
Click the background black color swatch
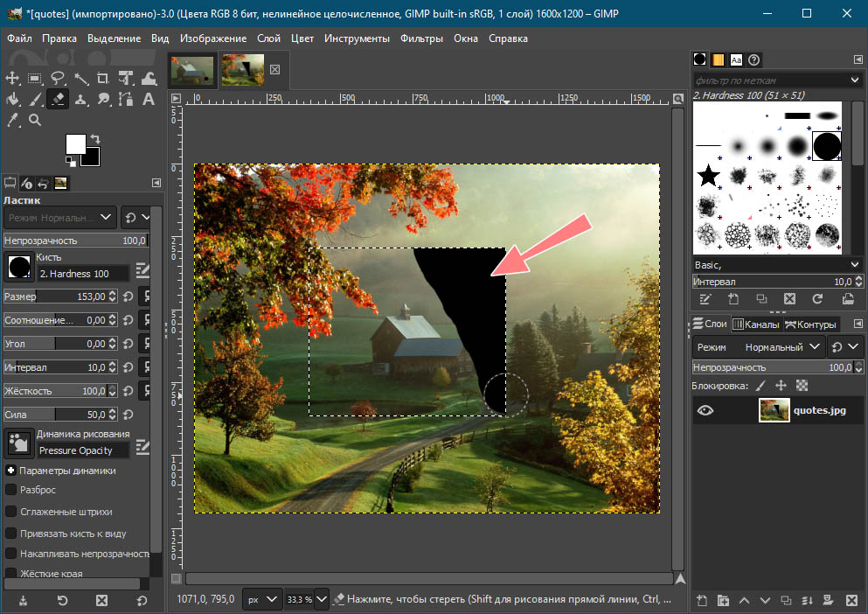pyautogui.click(x=93, y=159)
